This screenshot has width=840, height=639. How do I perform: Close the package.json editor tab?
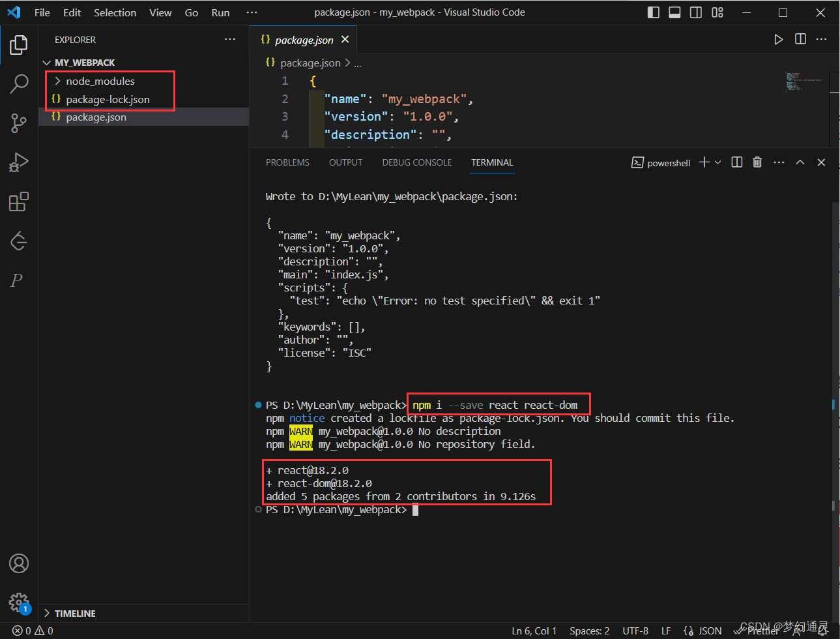(x=345, y=40)
